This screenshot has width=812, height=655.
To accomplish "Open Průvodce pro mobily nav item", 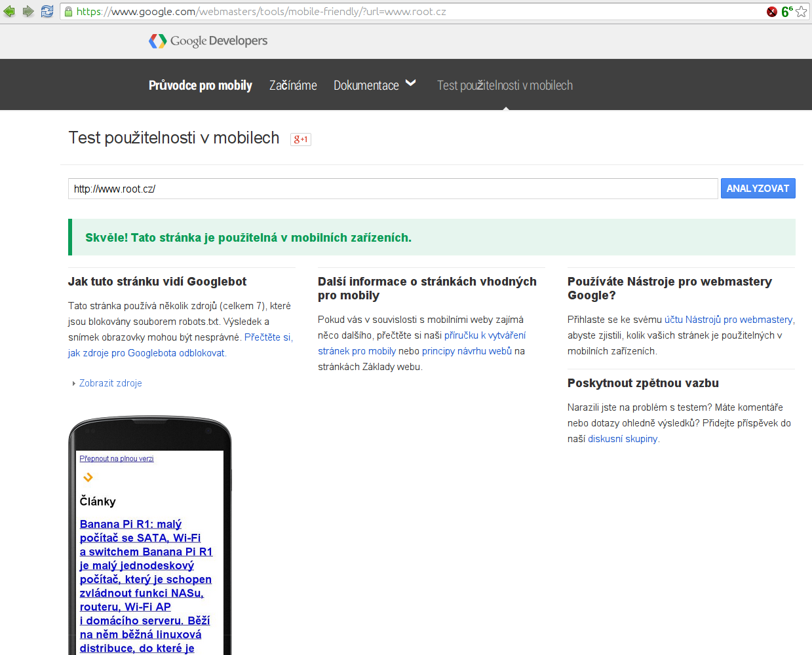I will tap(201, 85).
